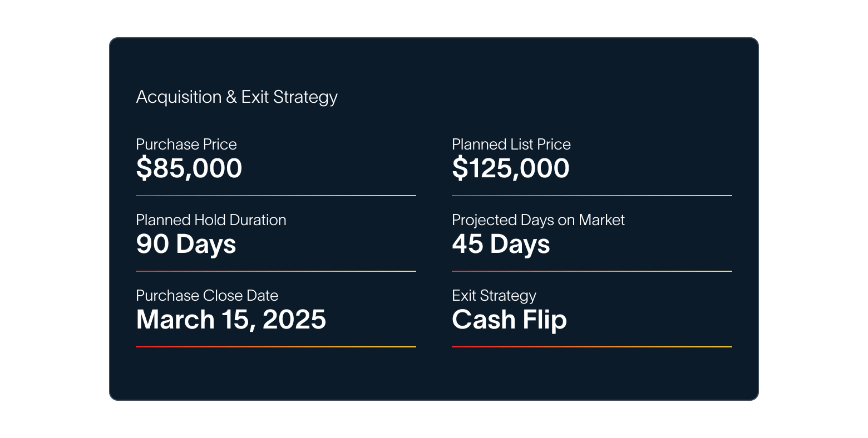868x438 pixels.
Task: Select the 90 Days value
Action: click(186, 244)
